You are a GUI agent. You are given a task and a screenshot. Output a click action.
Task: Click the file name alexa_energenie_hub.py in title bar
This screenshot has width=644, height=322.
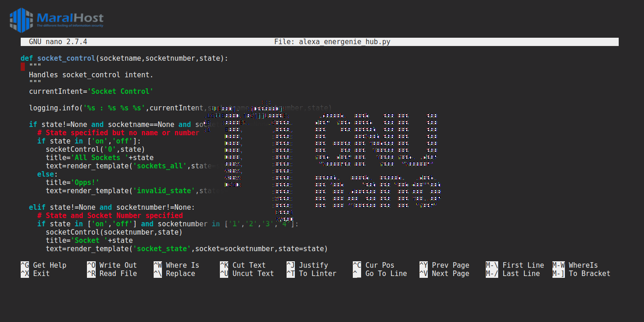(345, 42)
